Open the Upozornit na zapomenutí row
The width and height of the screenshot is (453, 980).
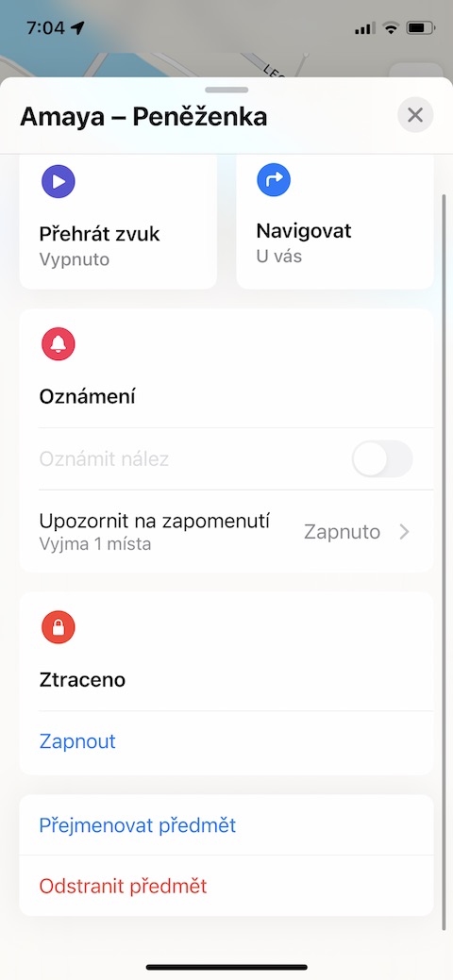(x=226, y=531)
